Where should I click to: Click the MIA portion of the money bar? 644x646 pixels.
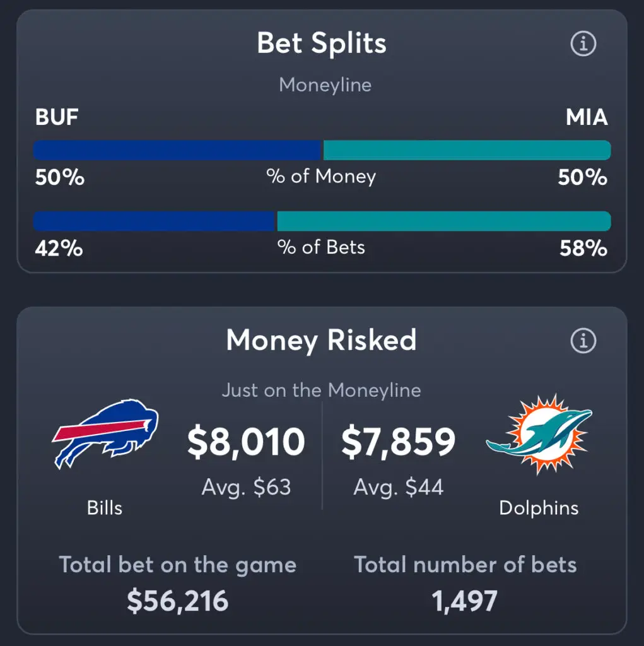467,150
